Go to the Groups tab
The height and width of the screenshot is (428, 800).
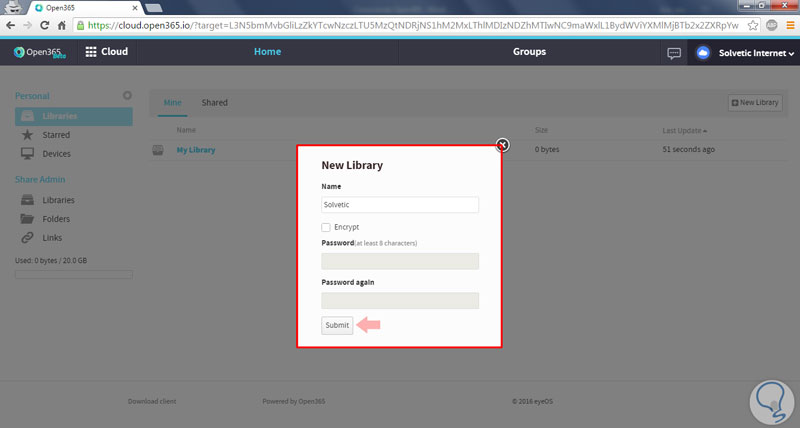(529, 52)
